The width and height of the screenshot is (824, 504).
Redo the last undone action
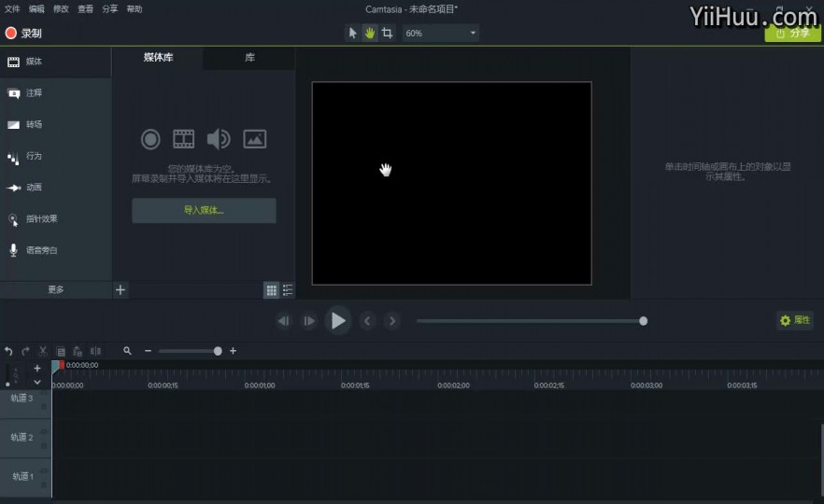tap(26, 351)
